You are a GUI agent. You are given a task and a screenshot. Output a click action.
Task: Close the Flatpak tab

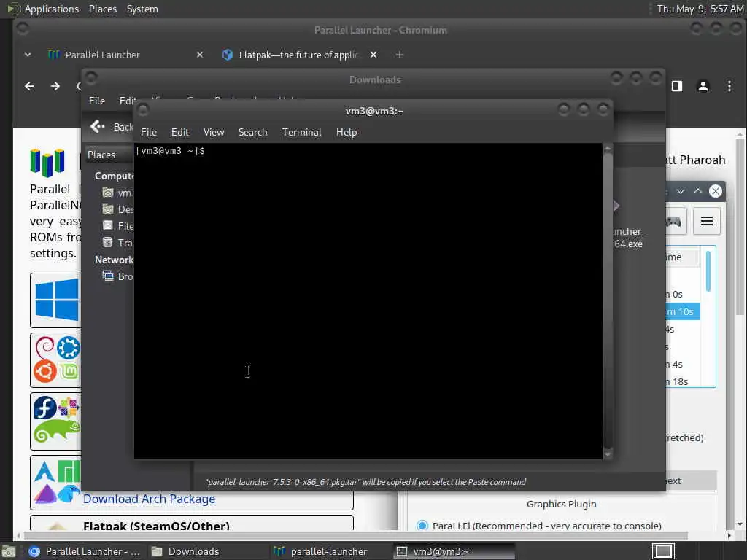(x=373, y=55)
